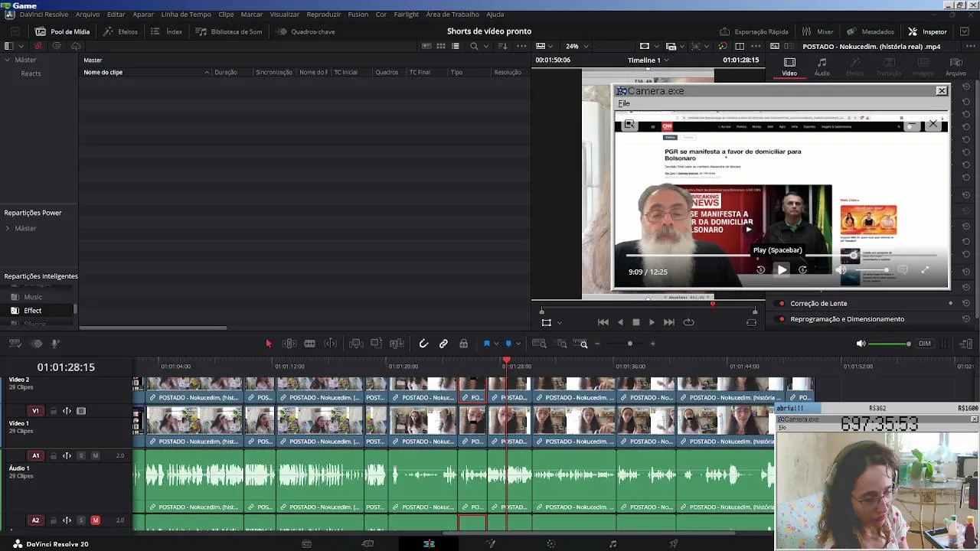Screen dimensions: 980x551
Task: Click the blue Flag icon
Action: pyautogui.click(x=486, y=344)
